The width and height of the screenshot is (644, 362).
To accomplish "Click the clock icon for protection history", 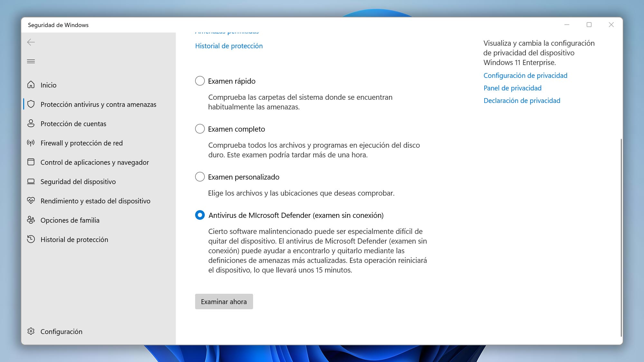I will (x=31, y=239).
